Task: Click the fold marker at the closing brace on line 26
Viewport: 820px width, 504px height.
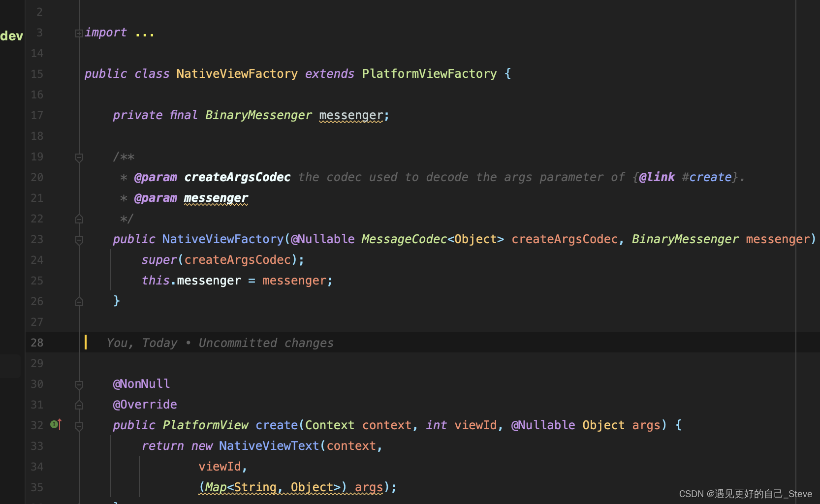Action: point(79,301)
